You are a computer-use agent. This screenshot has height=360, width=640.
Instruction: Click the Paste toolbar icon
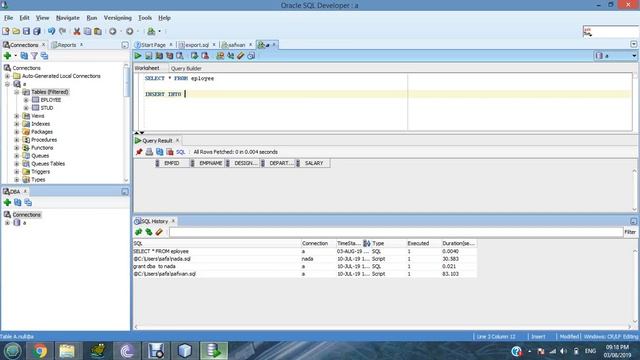pos(98,31)
